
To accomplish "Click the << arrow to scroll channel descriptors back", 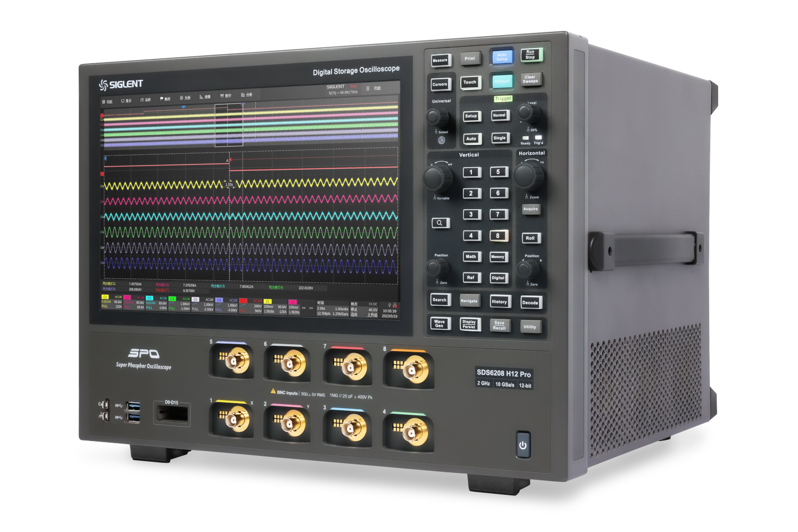I will coord(303,307).
